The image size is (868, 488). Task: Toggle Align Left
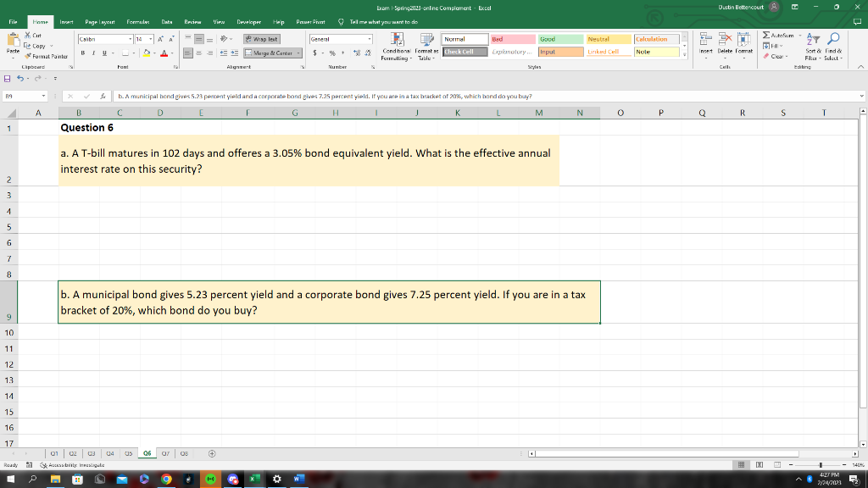pyautogui.click(x=188, y=53)
